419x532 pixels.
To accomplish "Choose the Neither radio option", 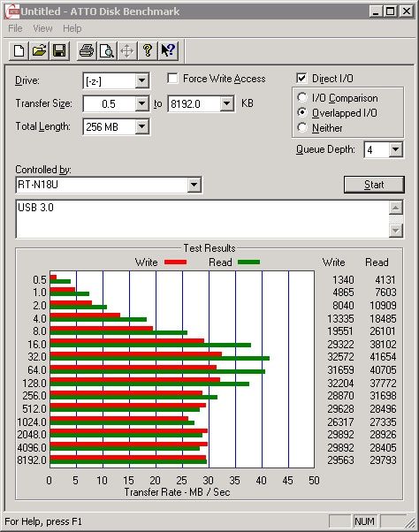I will tap(302, 127).
